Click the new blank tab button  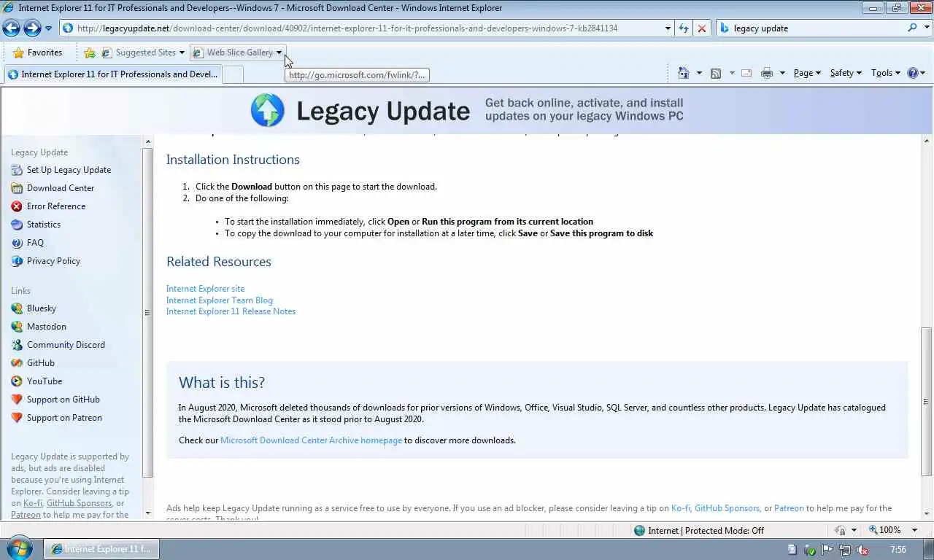[x=233, y=74]
